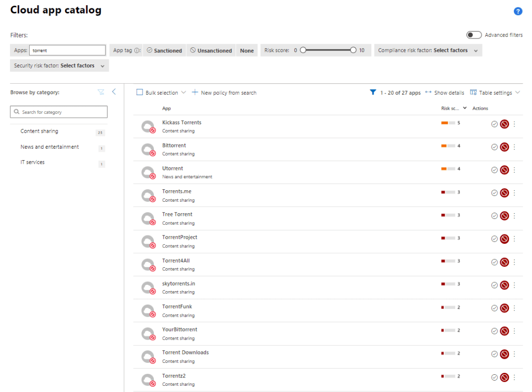Image resolution: width=532 pixels, height=392 pixels.
Task: Enable the Advanced filters toggle
Action: pyautogui.click(x=474, y=35)
